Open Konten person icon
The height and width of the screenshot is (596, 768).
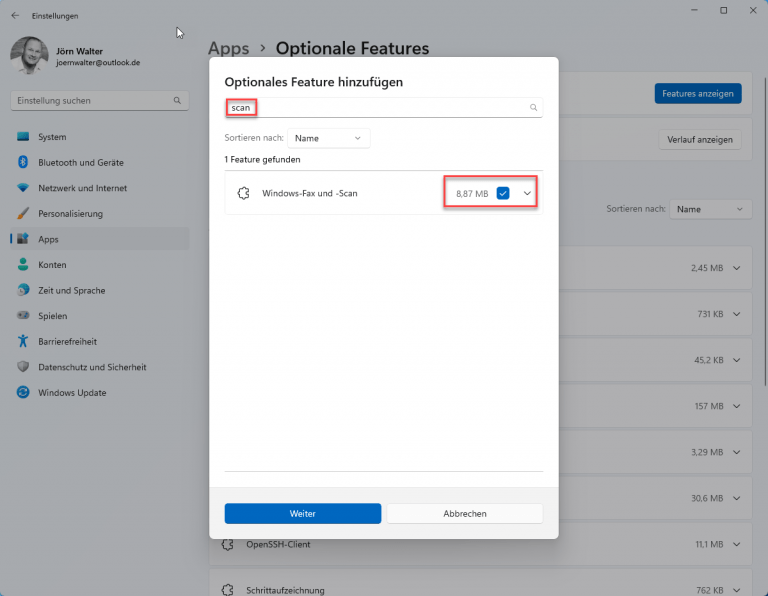(23, 264)
